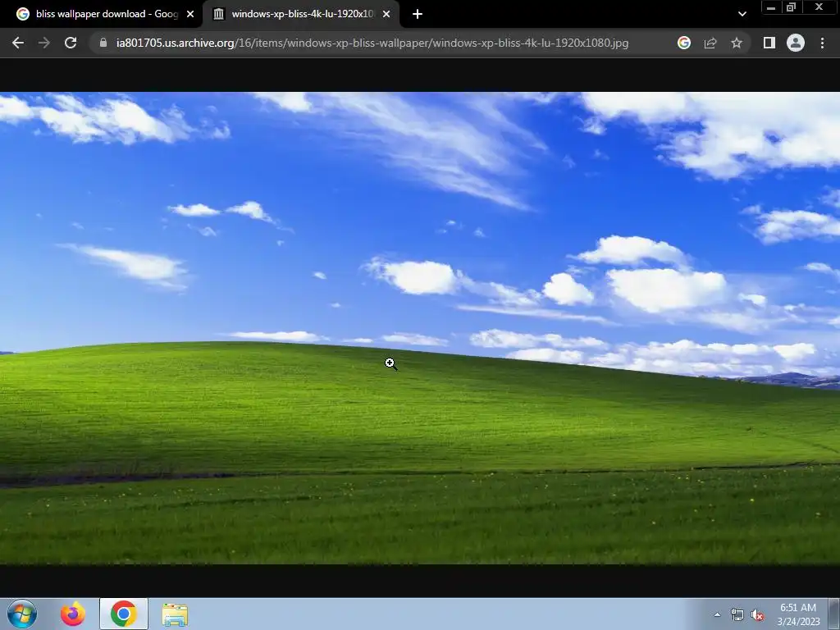Open a new tab with plus button
The width and height of the screenshot is (840, 630).
pyautogui.click(x=418, y=14)
